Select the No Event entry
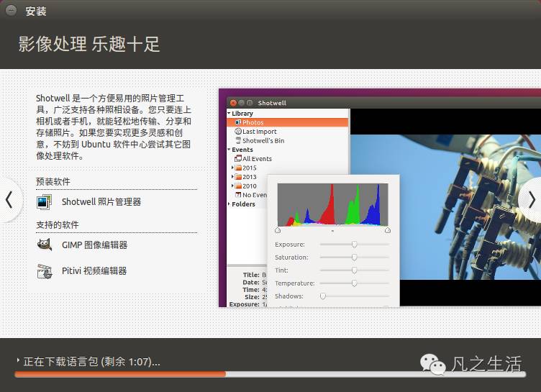 coord(255,195)
